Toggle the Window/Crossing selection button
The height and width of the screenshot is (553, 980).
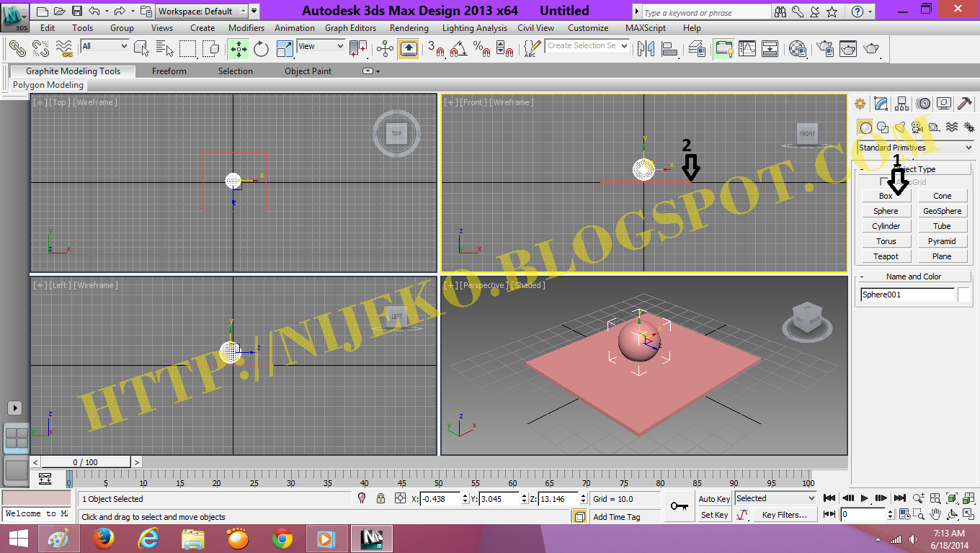pos(211,48)
